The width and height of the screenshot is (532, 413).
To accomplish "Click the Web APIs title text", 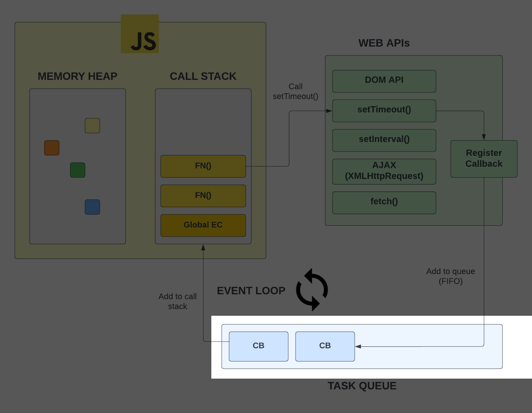I will click(384, 43).
